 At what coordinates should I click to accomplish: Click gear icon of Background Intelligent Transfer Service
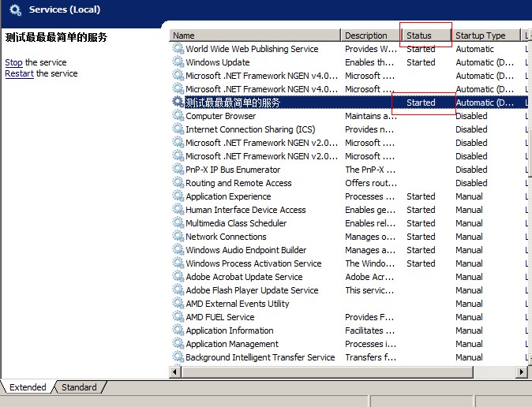coord(178,357)
